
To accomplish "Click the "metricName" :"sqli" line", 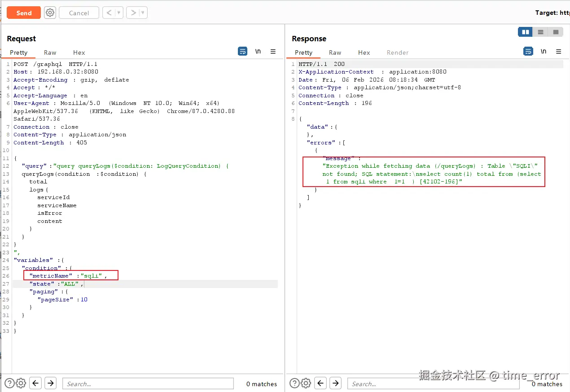I will coord(68,276).
